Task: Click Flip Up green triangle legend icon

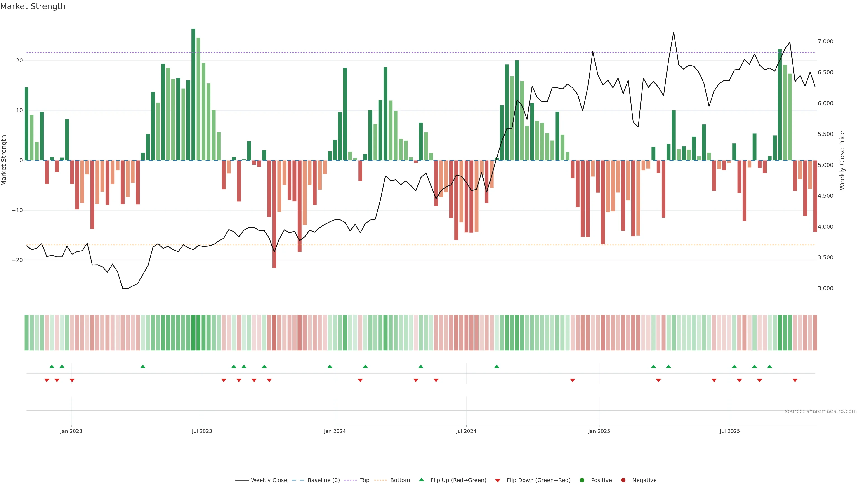Action: coord(421,480)
